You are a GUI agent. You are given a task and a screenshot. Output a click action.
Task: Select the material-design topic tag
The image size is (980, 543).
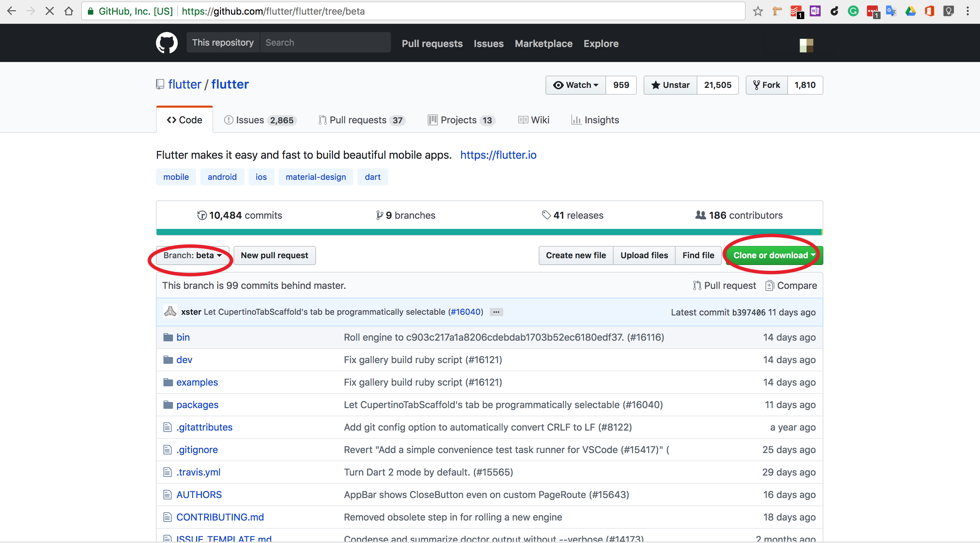coord(316,177)
